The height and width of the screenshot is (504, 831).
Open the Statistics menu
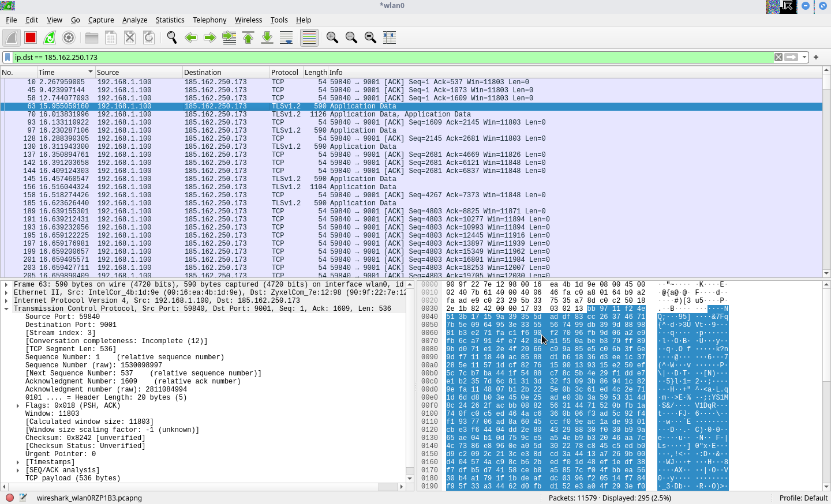[170, 20]
